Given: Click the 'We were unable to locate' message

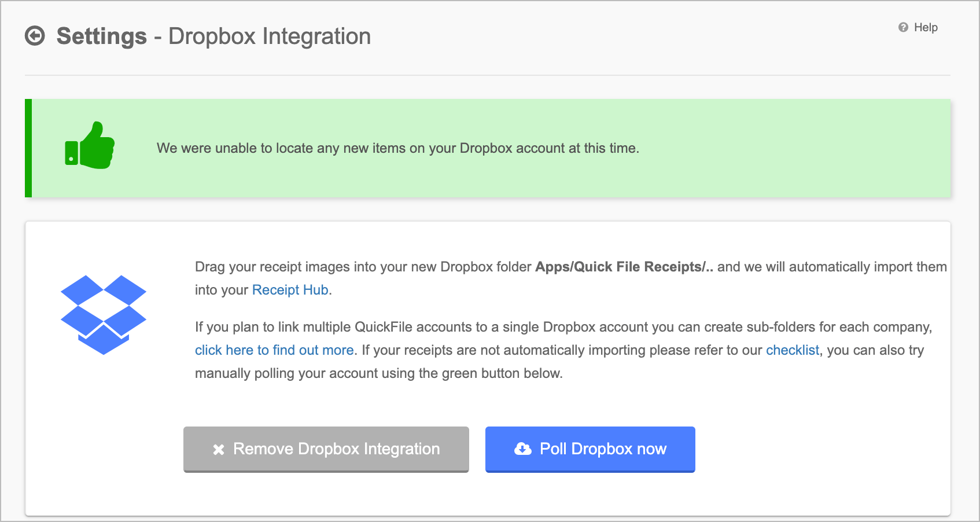Looking at the screenshot, I should [x=398, y=148].
